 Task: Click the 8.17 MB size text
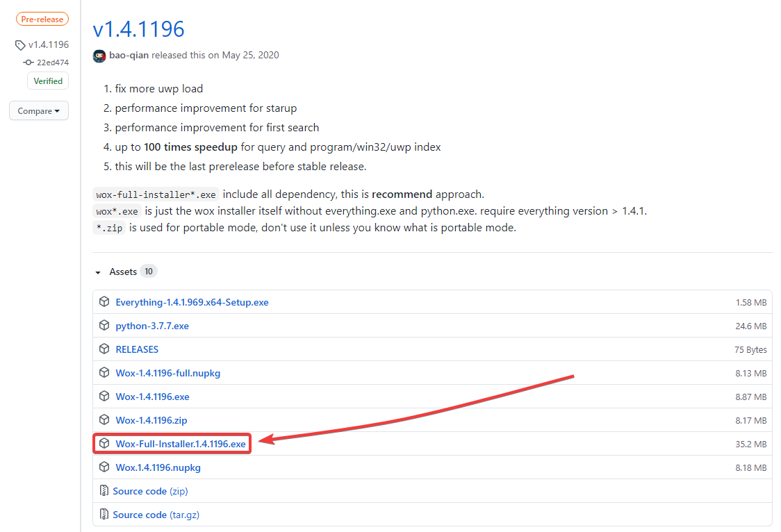(x=750, y=421)
